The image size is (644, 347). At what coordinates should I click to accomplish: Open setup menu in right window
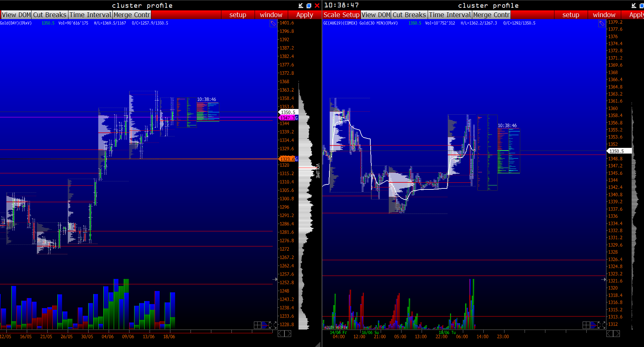click(571, 15)
